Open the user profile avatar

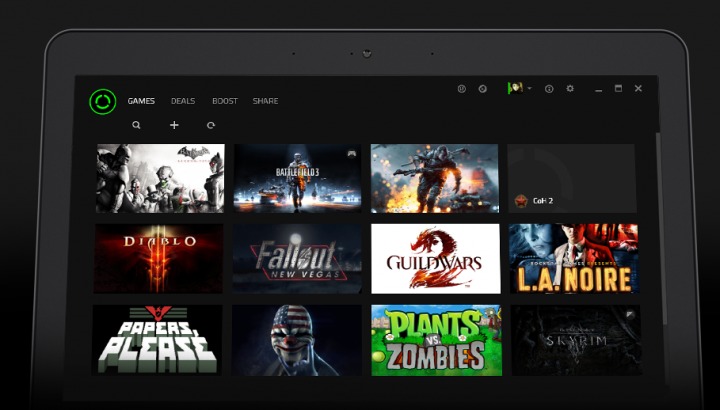tap(515, 88)
